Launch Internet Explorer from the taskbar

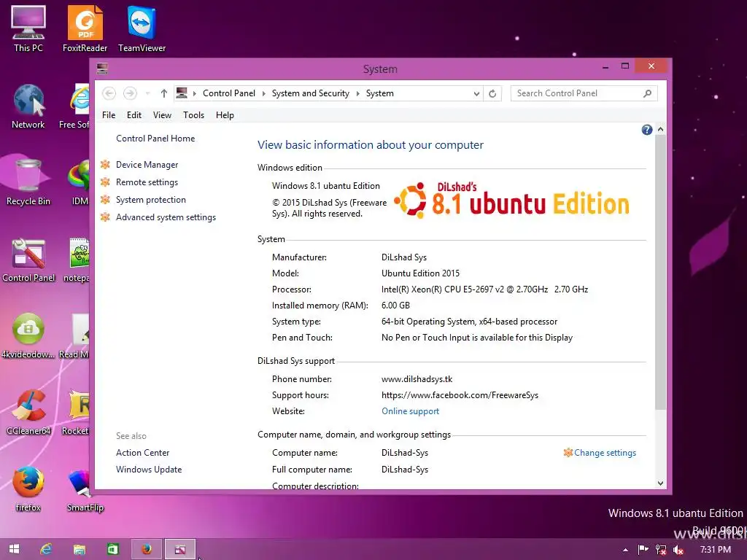click(x=46, y=549)
